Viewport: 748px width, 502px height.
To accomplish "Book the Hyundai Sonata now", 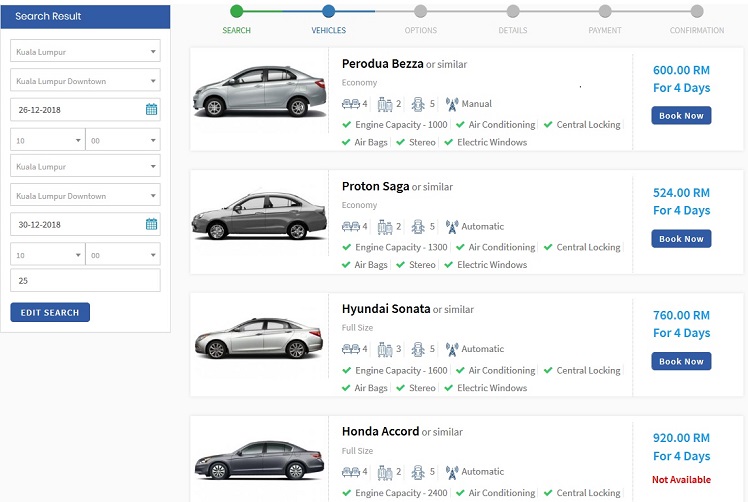I will pyautogui.click(x=681, y=361).
